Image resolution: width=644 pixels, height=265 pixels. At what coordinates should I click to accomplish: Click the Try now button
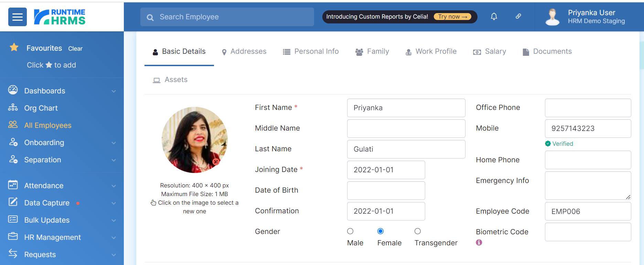[x=452, y=17]
